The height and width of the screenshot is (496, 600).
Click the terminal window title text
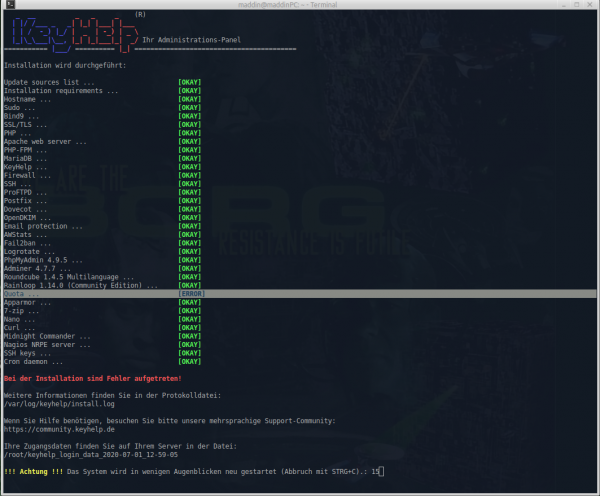287,5
